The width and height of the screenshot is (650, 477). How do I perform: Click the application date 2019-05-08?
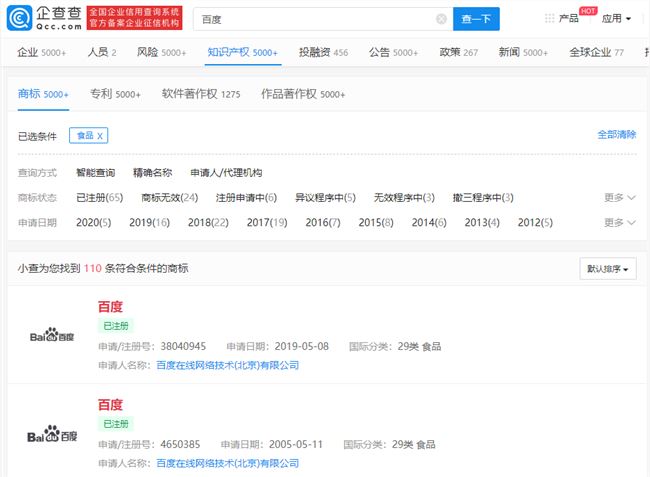301,346
